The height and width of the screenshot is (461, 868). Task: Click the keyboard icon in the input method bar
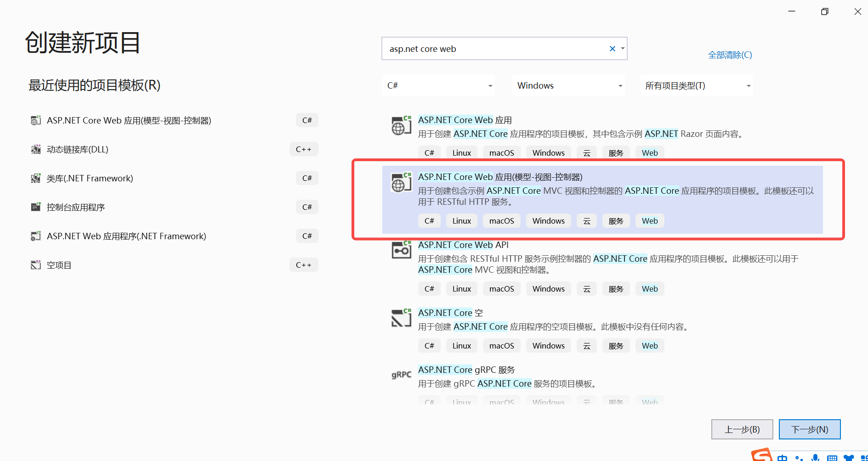832,458
